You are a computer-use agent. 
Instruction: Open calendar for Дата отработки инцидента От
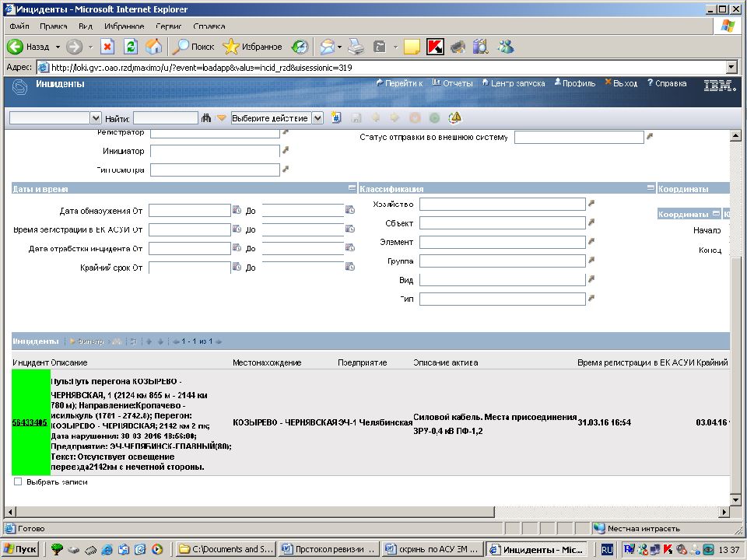[237, 247]
